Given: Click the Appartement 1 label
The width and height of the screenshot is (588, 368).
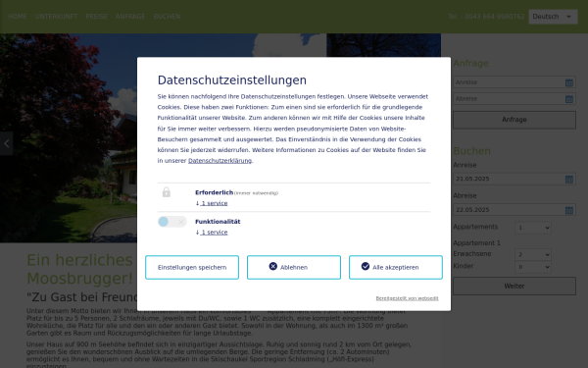Looking at the screenshot, I should pyautogui.click(x=476, y=243).
